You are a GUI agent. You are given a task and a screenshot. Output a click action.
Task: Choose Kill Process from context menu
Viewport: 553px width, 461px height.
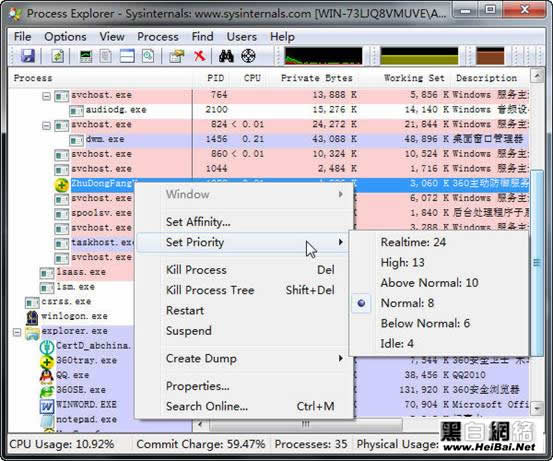click(x=244, y=270)
